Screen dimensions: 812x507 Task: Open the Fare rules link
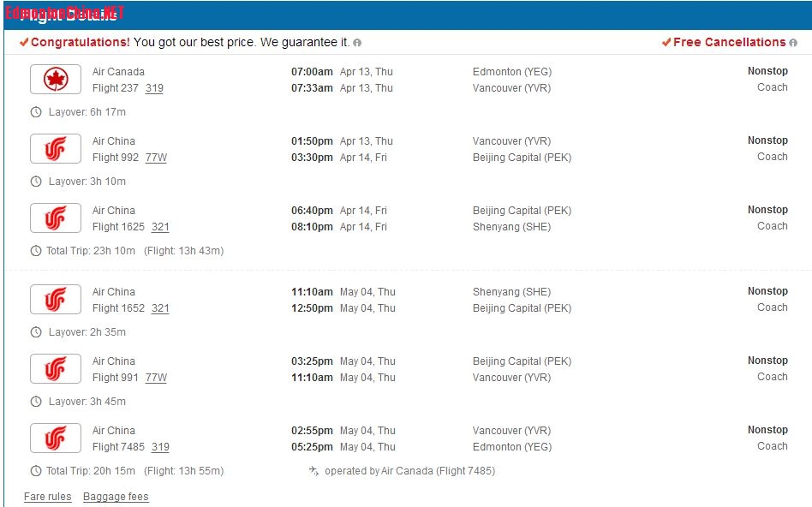click(x=48, y=497)
